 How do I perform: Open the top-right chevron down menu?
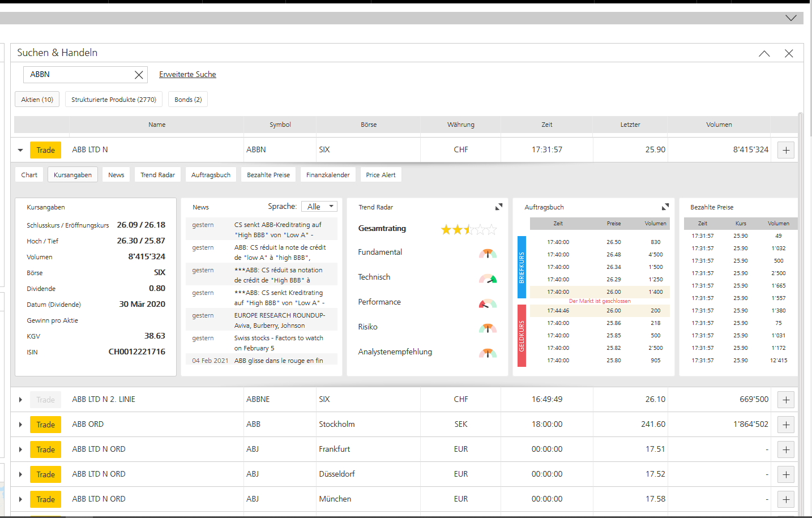coord(790,18)
